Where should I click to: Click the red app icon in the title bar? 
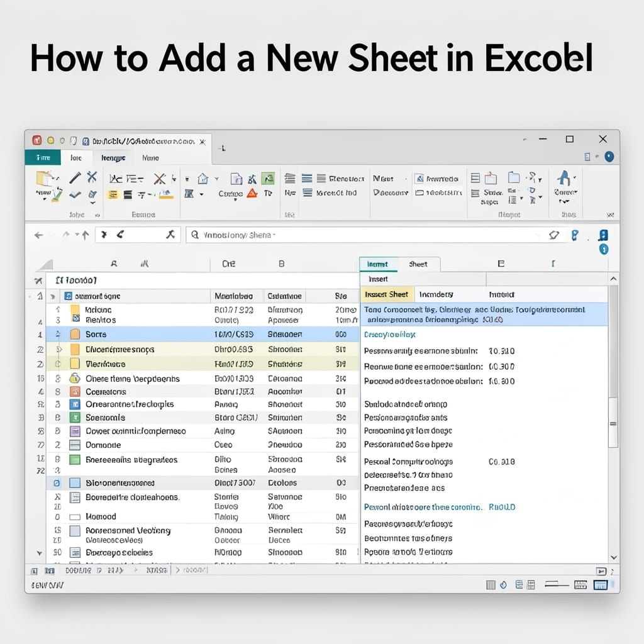tap(37, 140)
